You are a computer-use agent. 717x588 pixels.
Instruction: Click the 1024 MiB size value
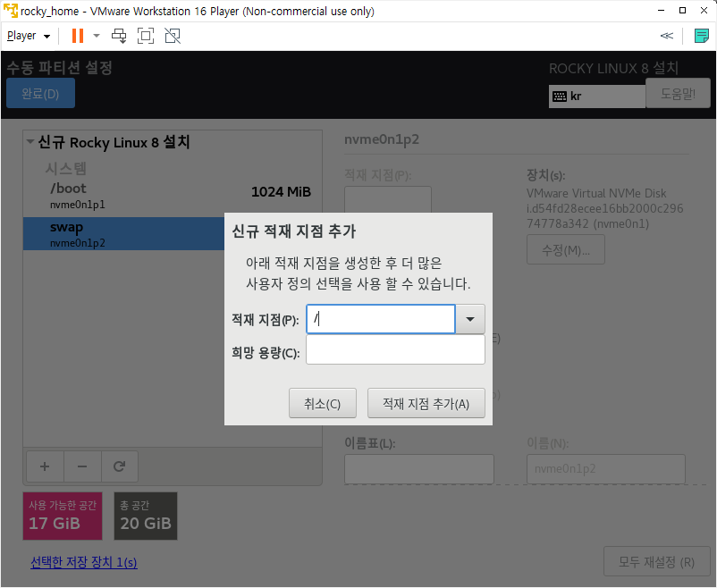(281, 191)
